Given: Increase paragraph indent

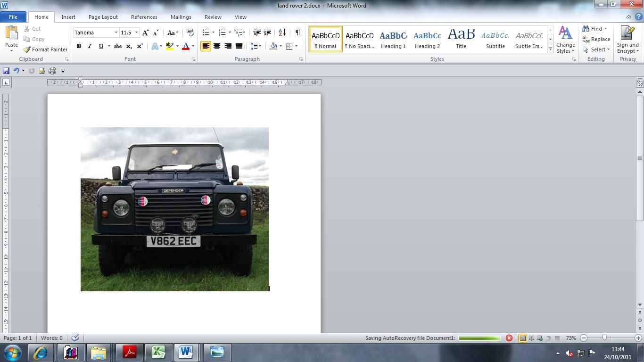Looking at the screenshot, I should pyautogui.click(x=267, y=33).
